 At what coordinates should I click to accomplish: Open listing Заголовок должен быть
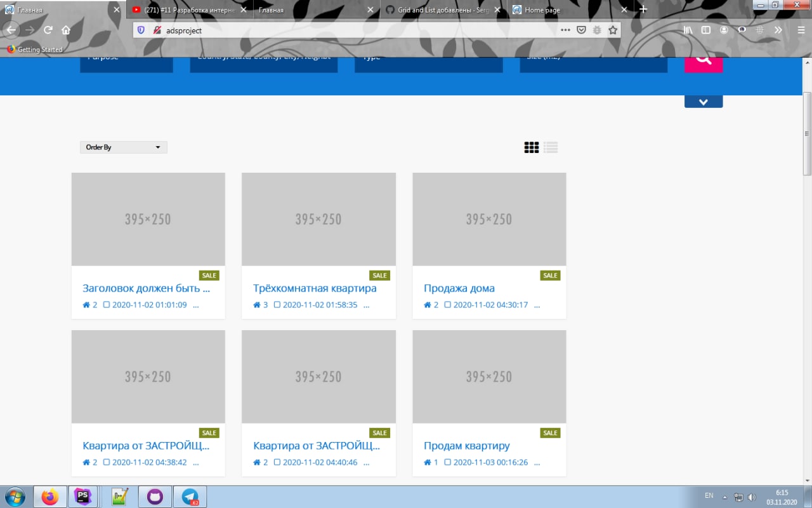(x=146, y=288)
